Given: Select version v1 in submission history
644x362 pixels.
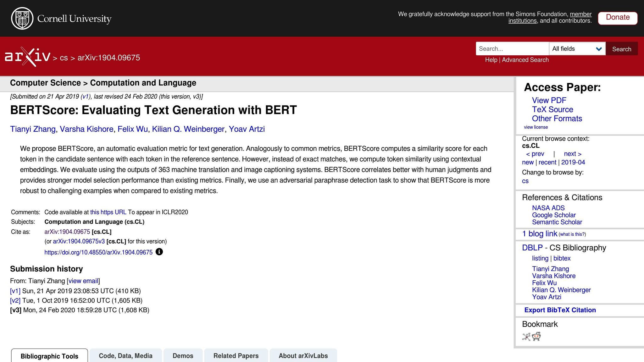Looking at the screenshot, I should click(15, 291).
